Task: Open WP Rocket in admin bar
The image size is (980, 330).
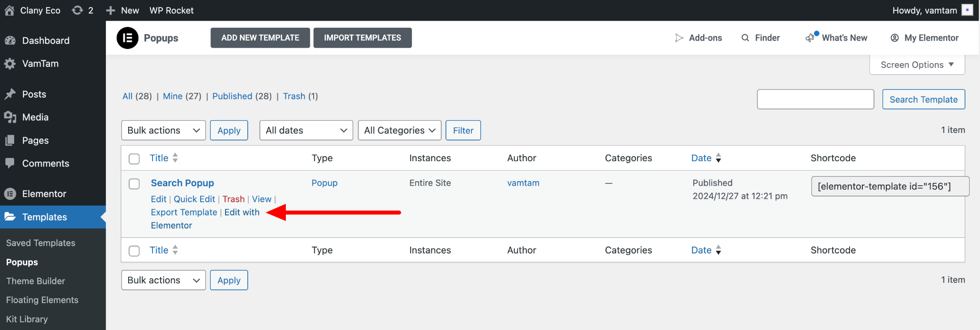Action: coord(171,10)
